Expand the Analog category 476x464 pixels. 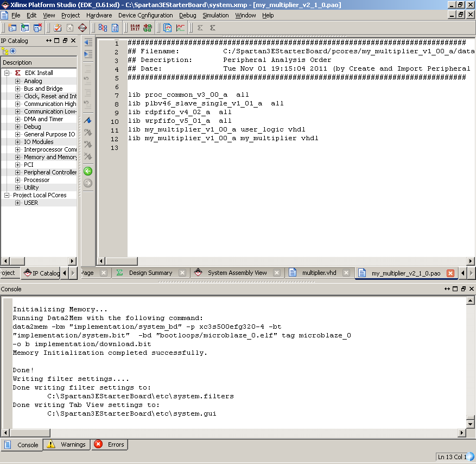coord(17,81)
